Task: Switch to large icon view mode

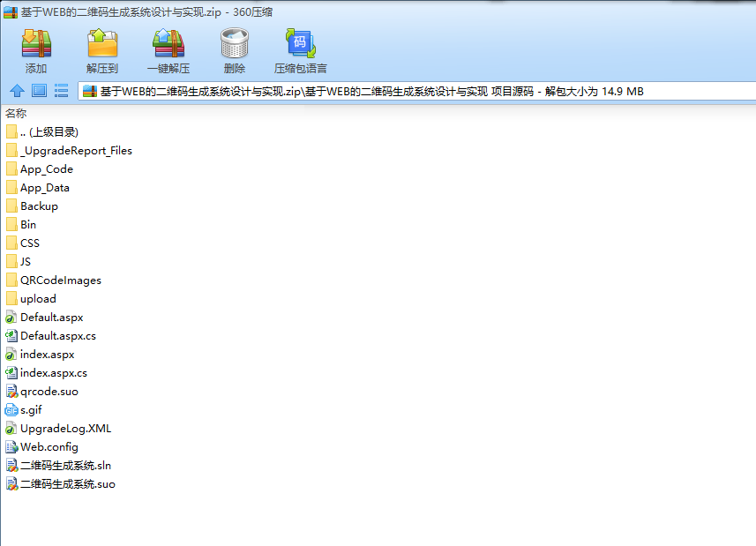Action: 39,91
